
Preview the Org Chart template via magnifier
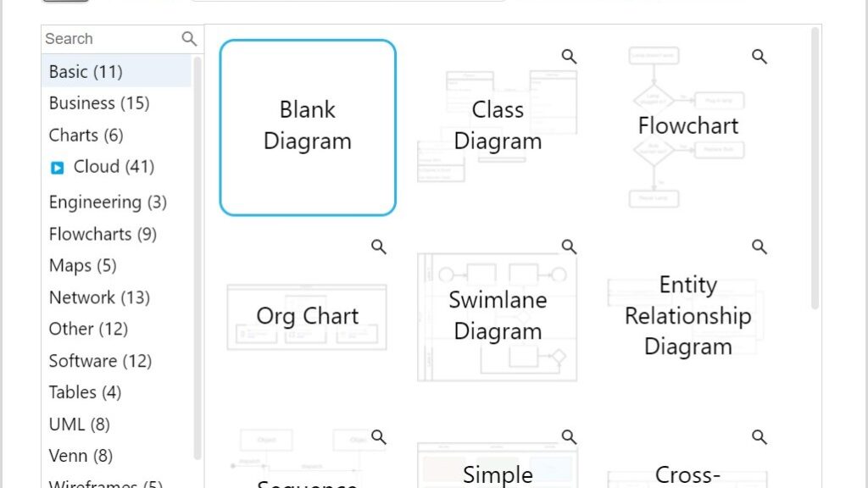tap(379, 247)
